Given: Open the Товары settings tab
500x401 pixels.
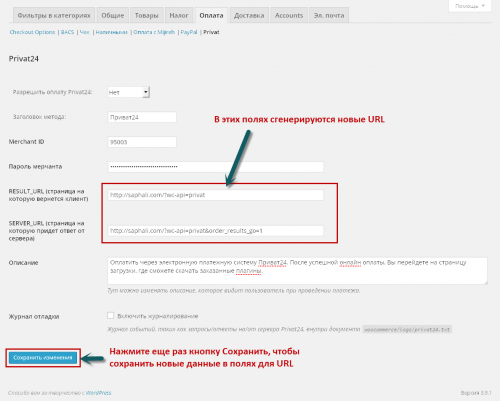Looking at the screenshot, I should [146, 15].
